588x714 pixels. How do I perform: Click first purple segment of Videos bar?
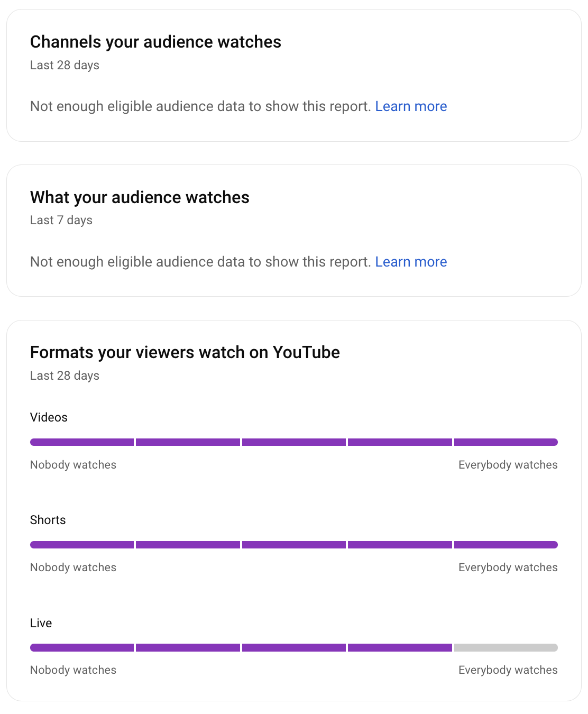tap(82, 442)
